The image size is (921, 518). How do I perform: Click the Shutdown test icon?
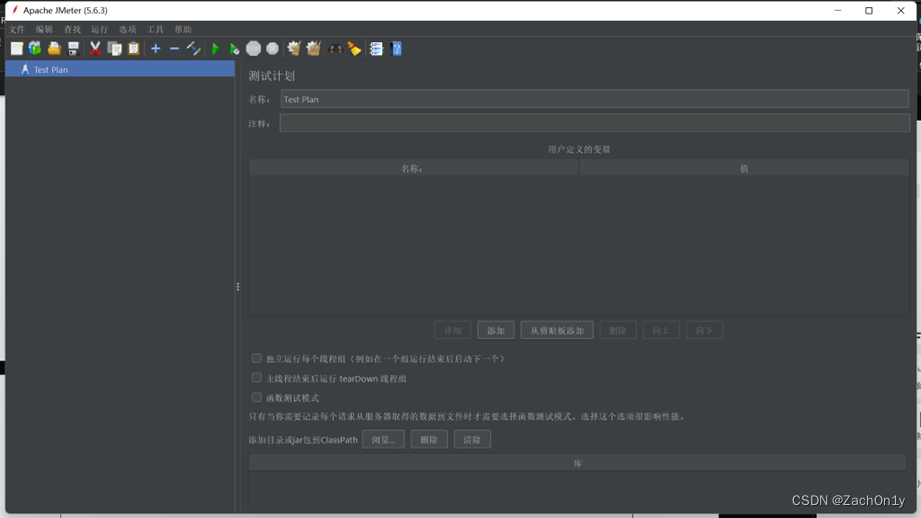[x=272, y=49]
